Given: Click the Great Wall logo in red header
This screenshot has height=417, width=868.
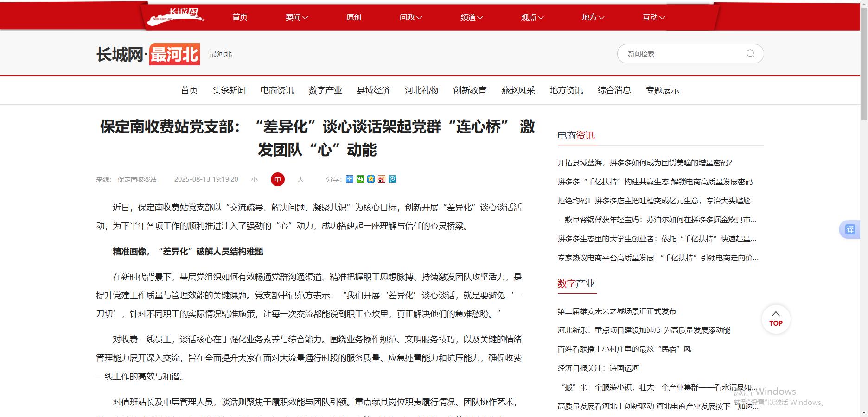Looking at the screenshot, I should [x=176, y=17].
